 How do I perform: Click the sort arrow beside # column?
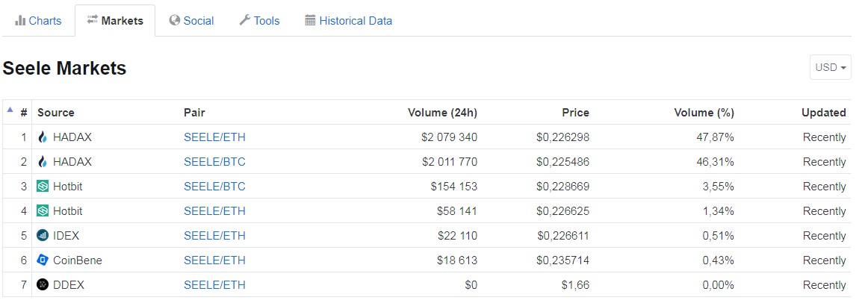10,110
